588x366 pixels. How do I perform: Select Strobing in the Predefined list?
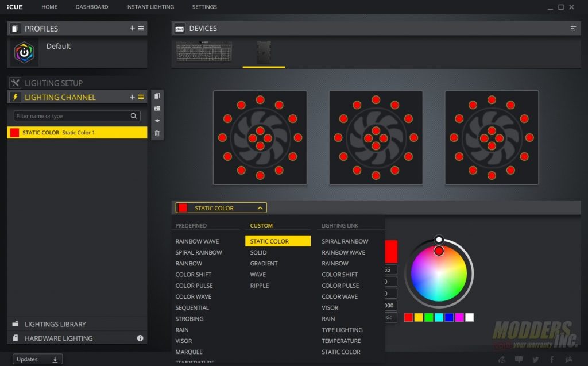click(189, 319)
